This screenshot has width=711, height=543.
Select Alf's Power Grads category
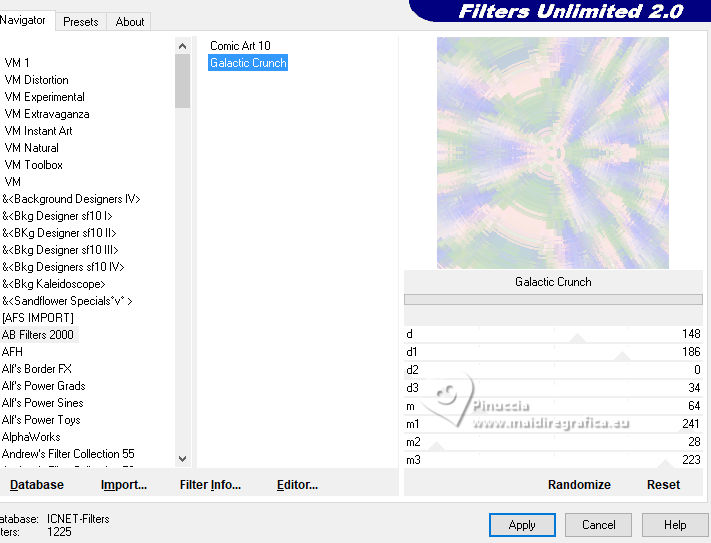pyautogui.click(x=44, y=386)
